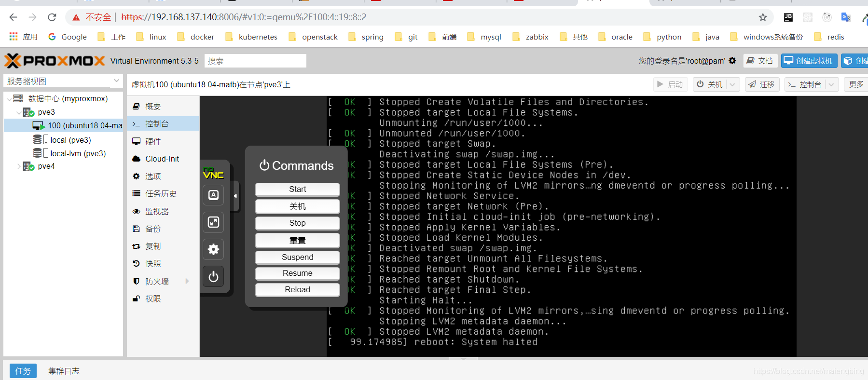Select node pve4 in the tree
868x380 pixels.
(46, 166)
